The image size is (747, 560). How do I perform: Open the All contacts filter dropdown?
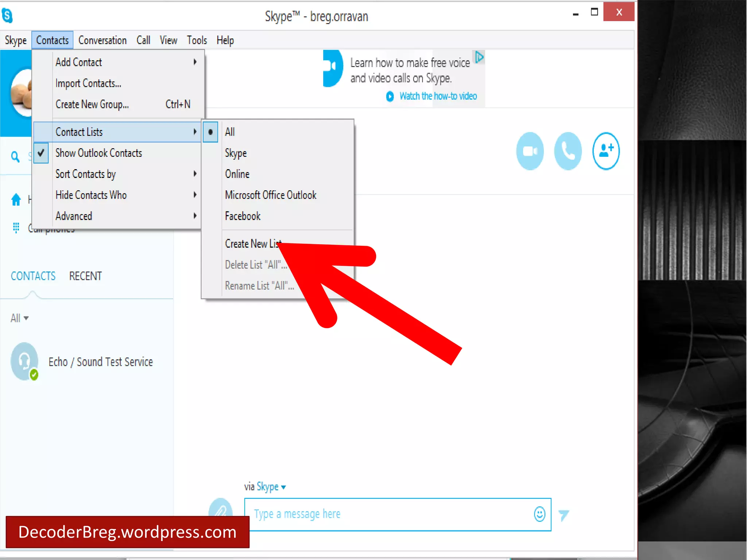click(19, 318)
